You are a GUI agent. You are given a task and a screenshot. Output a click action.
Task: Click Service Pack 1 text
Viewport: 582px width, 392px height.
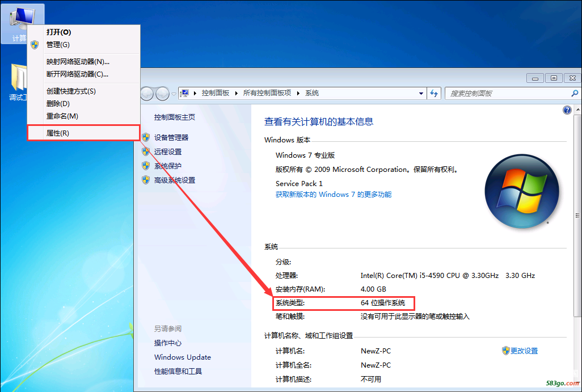(299, 183)
